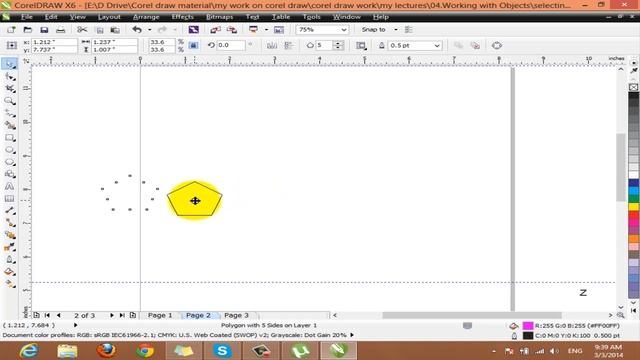Screen dimensions: 640x360
Task: Toggle the lock ratio button
Action: click(x=193, y=45)
